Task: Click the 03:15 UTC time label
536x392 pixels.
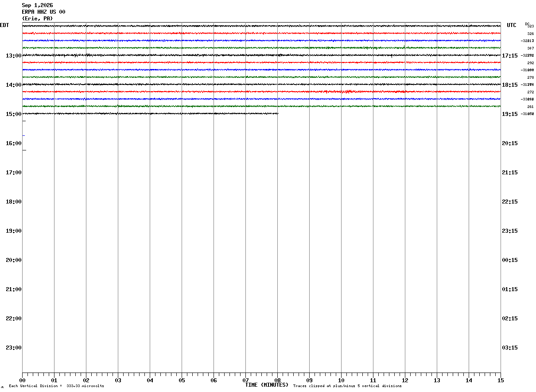Action: coord(510,348)
